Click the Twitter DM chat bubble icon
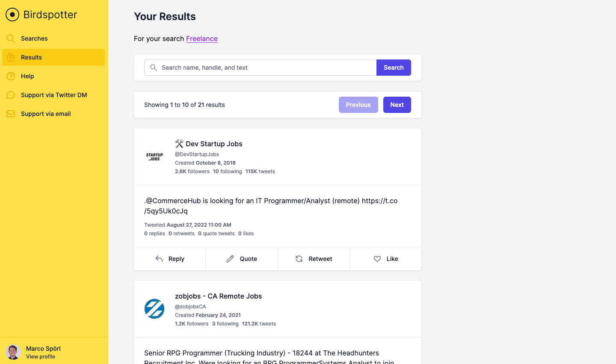The height and width of the screenshot is (364, 616). pyautogui.click(x=10, y=95)
